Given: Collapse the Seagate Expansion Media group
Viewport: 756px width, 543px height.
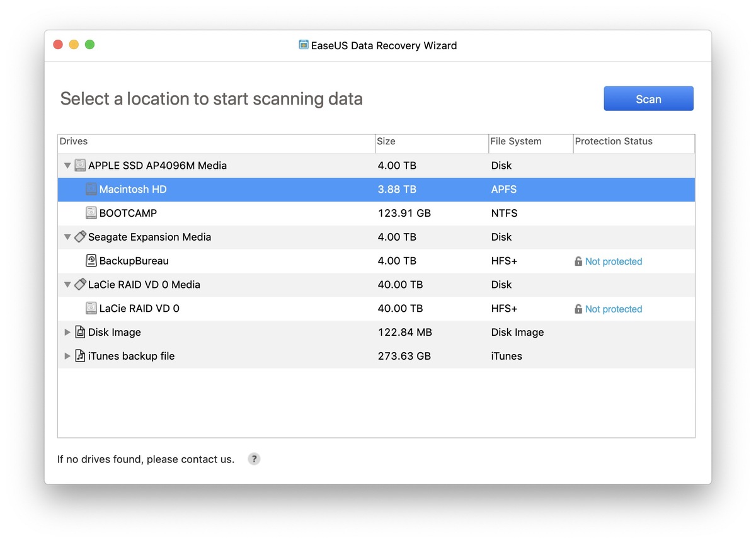Looking at the screenshot, I should click(67, 237).
